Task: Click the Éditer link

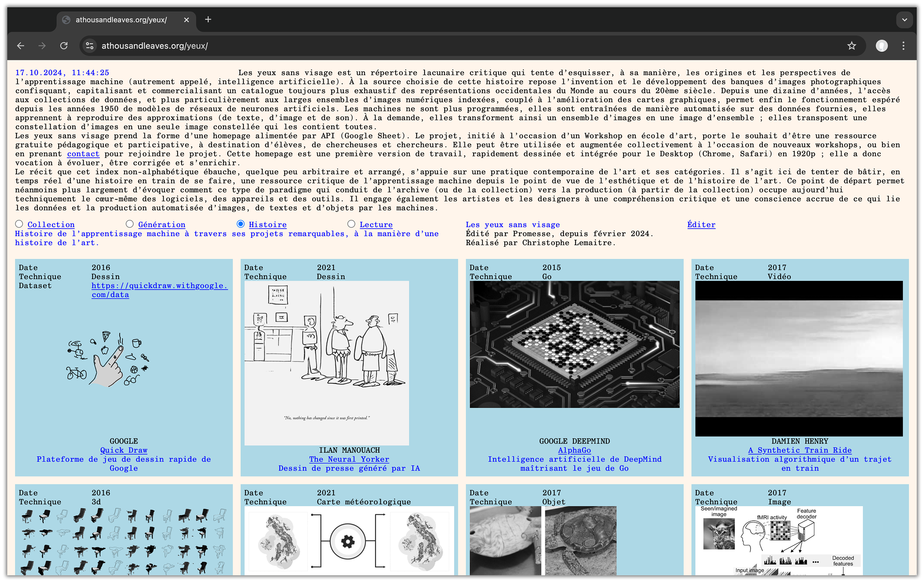Action: pyautogui.click(x=701, y=225)
